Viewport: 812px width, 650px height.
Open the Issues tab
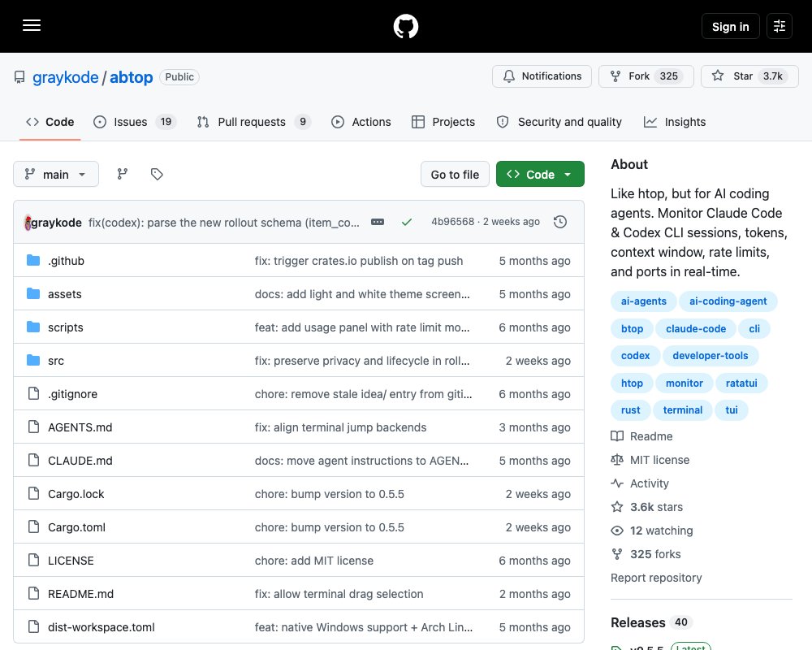point(135,122)
